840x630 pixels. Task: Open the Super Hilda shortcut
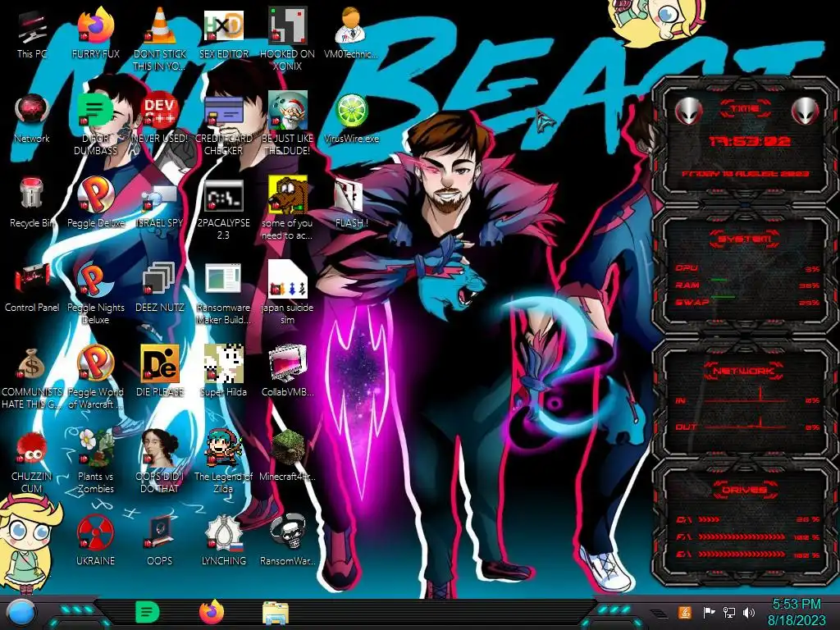pyautogui.click(x=223, y=371)
